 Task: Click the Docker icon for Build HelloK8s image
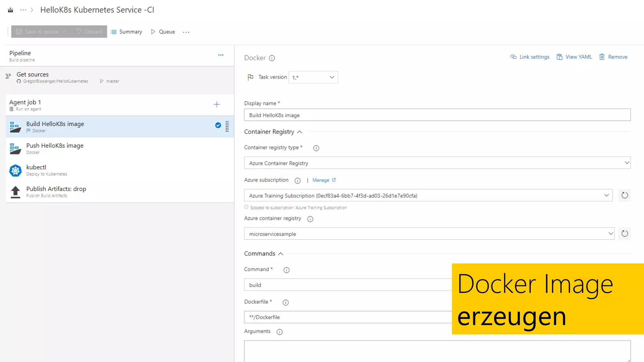tap(15, 127)
